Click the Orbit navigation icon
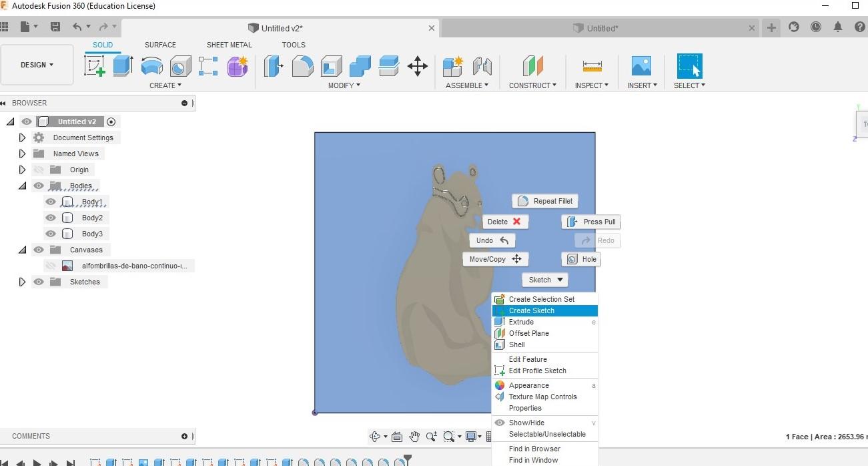 375,437
